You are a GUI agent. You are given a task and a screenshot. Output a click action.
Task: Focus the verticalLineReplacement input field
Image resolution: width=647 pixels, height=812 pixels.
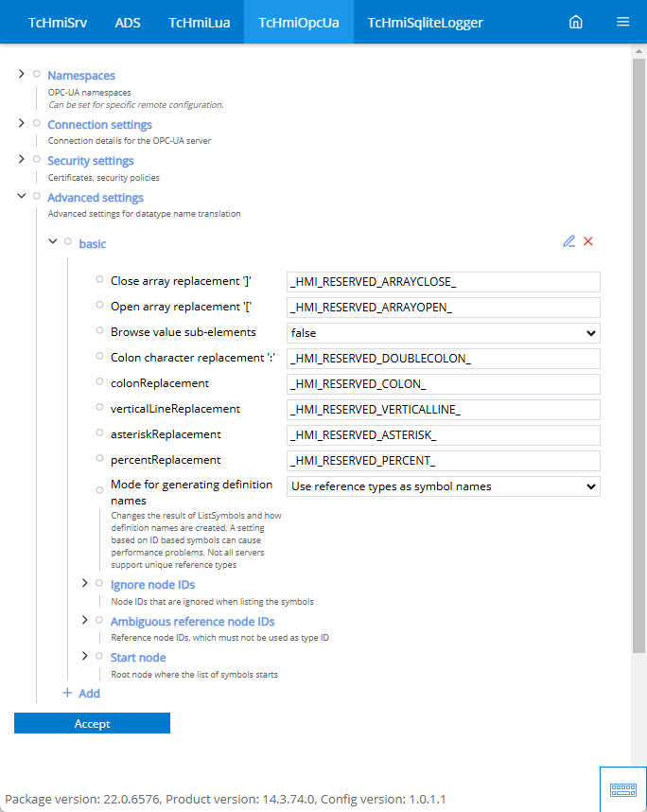tap(444, 410)
